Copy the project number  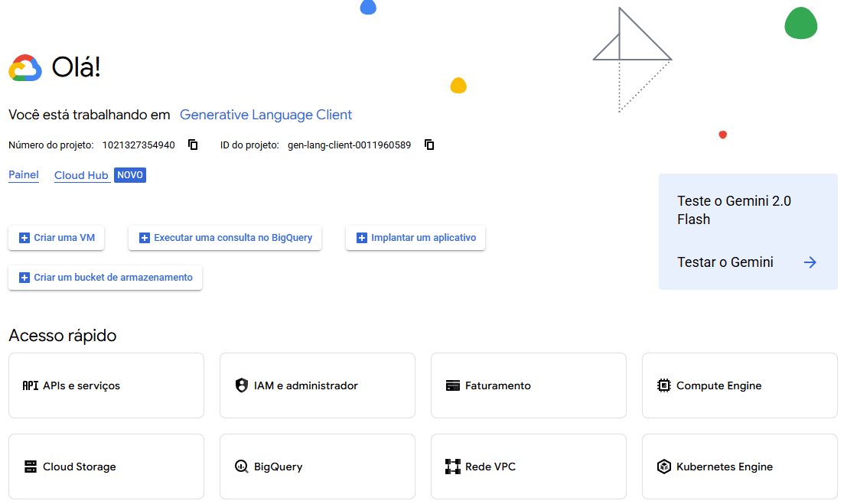tap(193, 145)
